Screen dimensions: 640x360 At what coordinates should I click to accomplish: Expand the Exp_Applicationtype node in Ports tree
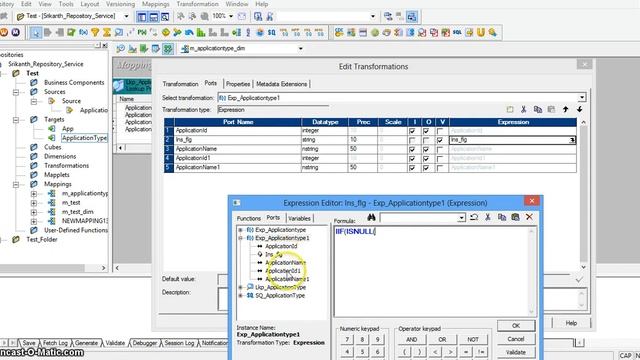point(240,230)
